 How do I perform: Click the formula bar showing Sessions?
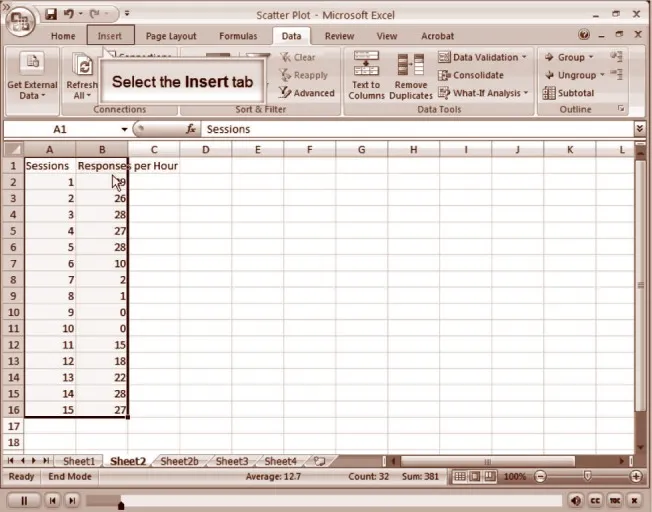click(417, 129)
